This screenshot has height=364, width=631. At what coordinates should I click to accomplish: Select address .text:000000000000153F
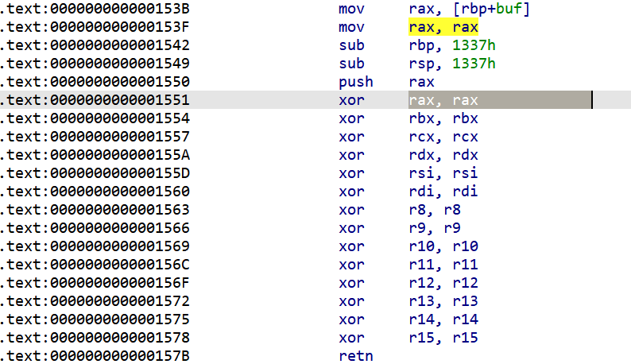click(95, 27)
